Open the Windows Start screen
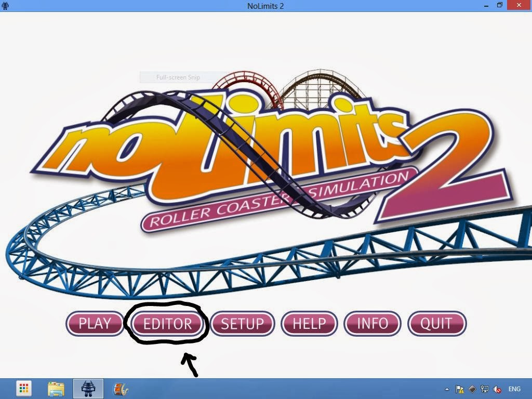This screenshot has height=399, width=532. (23, 388)
